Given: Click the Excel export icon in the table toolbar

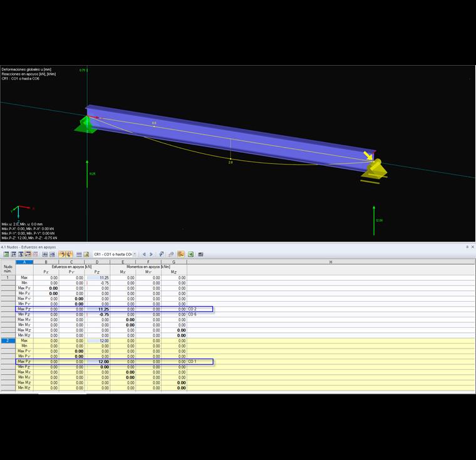Looking at the screenshot, I should tap(190, 254).
